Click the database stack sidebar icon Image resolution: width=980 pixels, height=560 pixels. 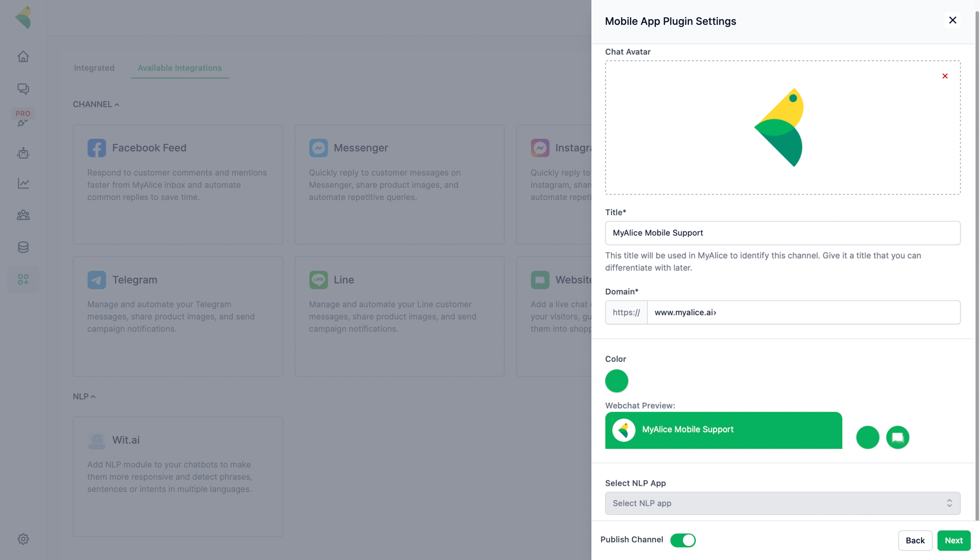pyautogui.click(x=23, y=247)
